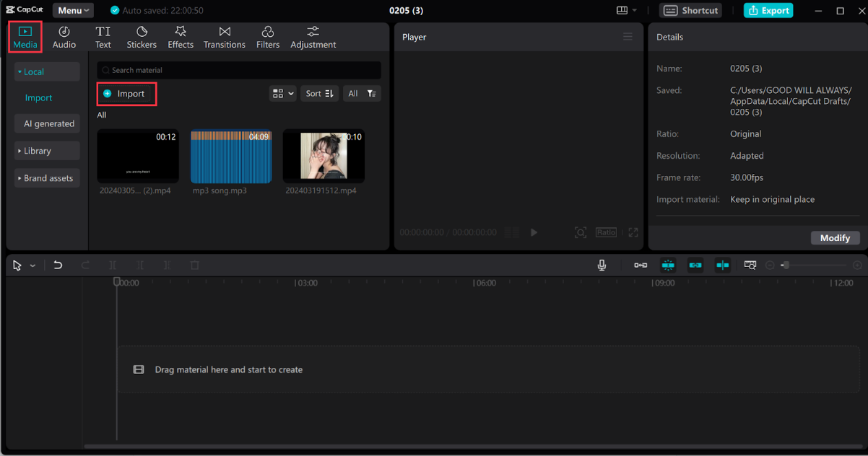Image resolution: width=868 pixels, height=456 pixels.
Task: Click the Search material field
Action: pyautogui.click(x=239, y=70)
